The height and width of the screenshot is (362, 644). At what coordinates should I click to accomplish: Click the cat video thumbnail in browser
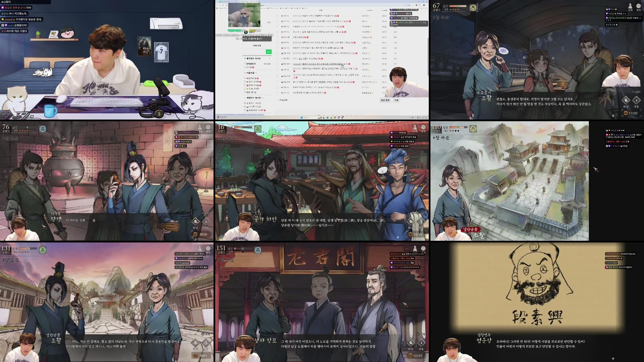pos(244,15)
